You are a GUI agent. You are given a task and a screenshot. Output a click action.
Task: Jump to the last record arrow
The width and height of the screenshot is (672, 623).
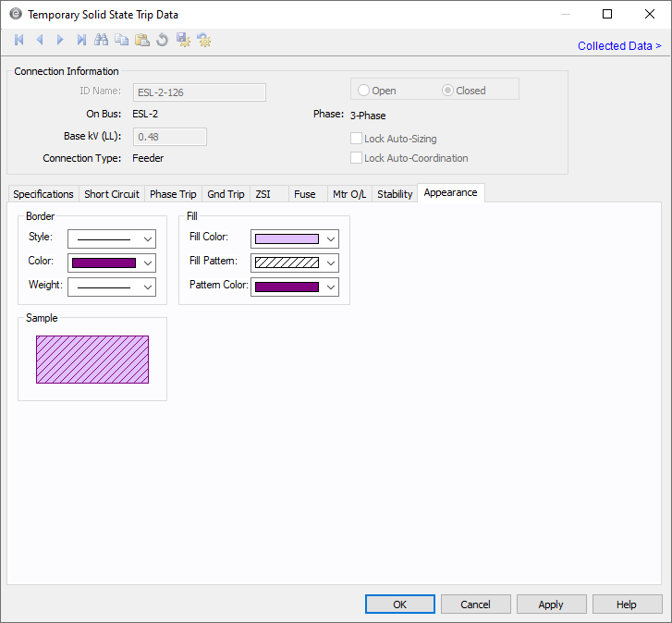[81, 40]
